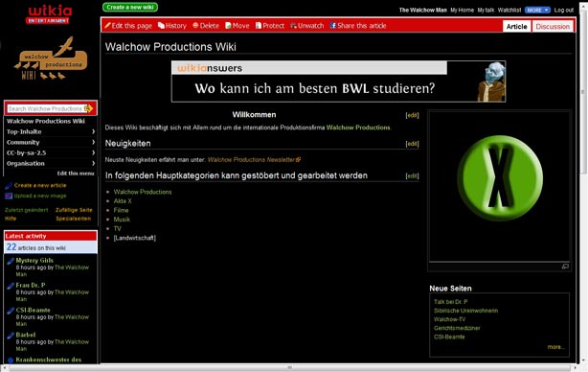Open the Watchlist link
This screenshot has height=372, width=588.
pyautogui.click(x=509, y=11)
